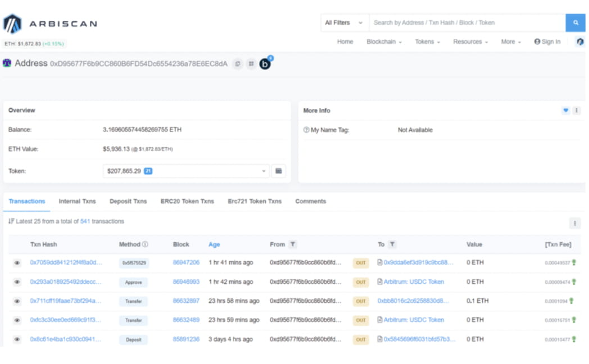Click the blue heart icon in More Info

(565, 111)
